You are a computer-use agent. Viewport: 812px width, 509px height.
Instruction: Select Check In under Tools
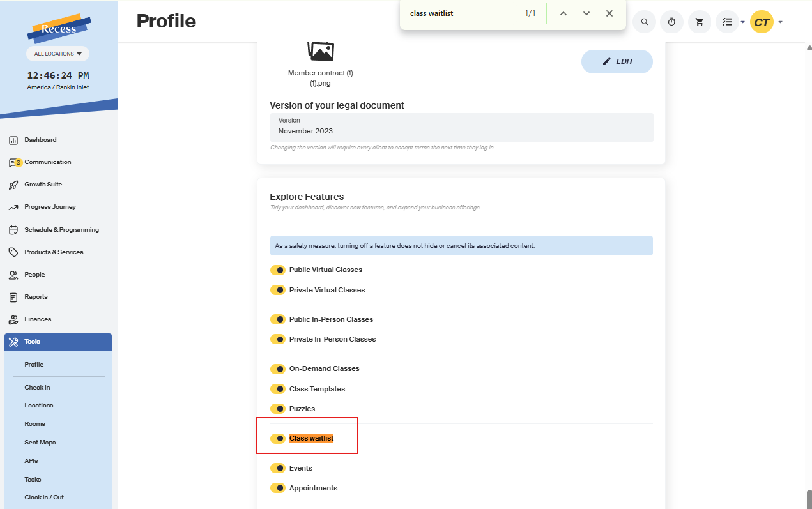(37, 388)
